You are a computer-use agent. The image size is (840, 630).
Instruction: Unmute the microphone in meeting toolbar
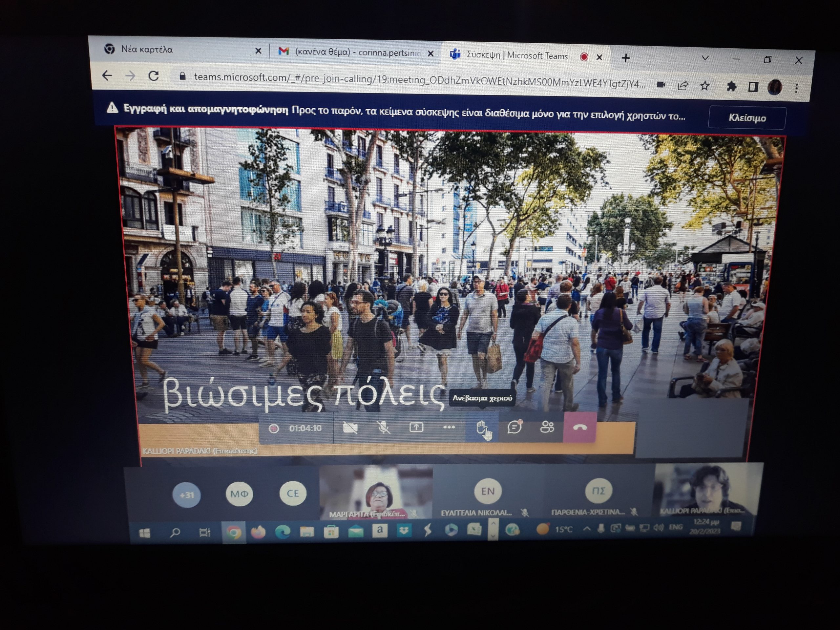tap(384, 428)
